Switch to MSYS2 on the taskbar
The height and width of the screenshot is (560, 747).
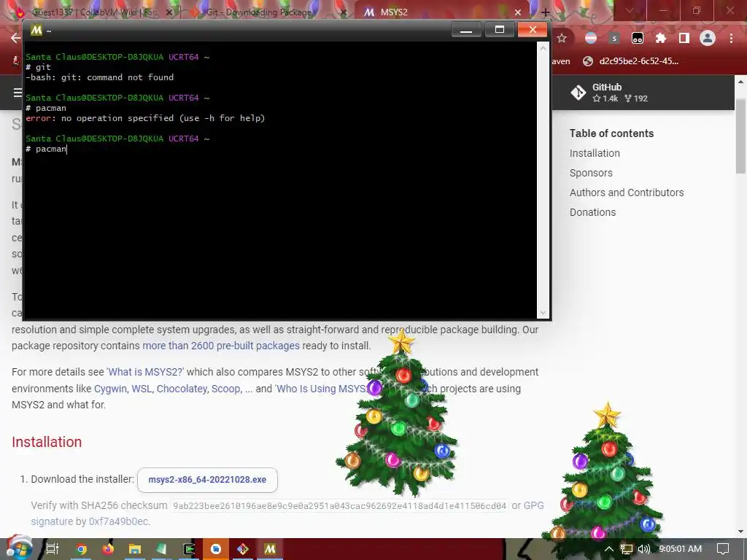click(270, 549)
